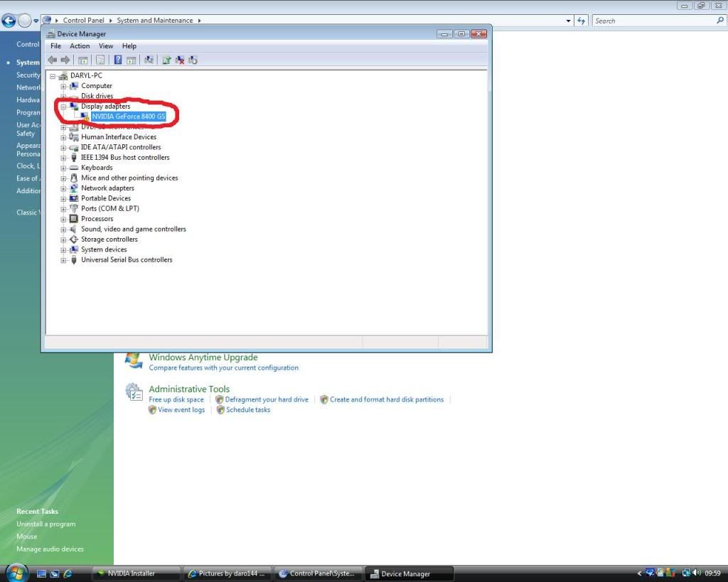Click the taskbar clock showing 09:59
This screenshot has width=728, height=582.
coord(712,573)
